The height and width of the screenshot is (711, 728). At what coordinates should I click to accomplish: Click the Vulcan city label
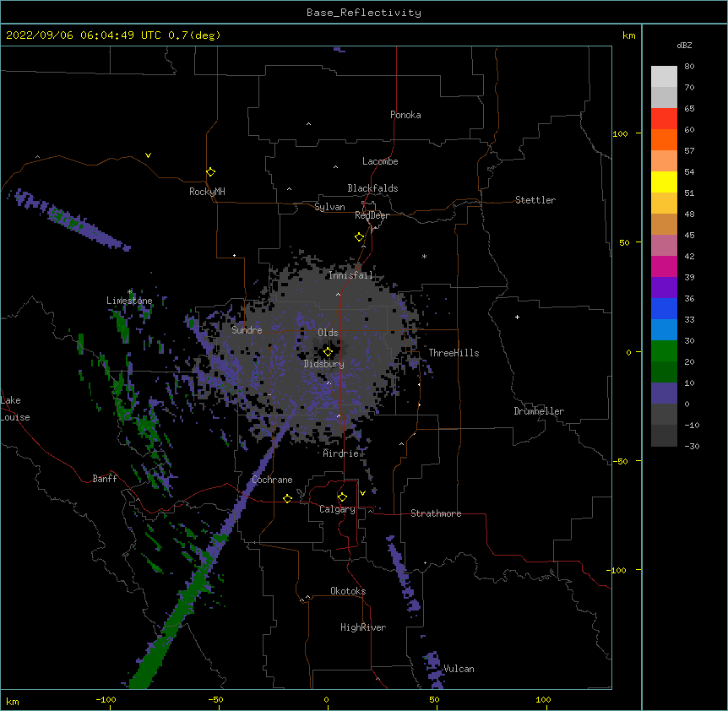[x=459, y=669]
